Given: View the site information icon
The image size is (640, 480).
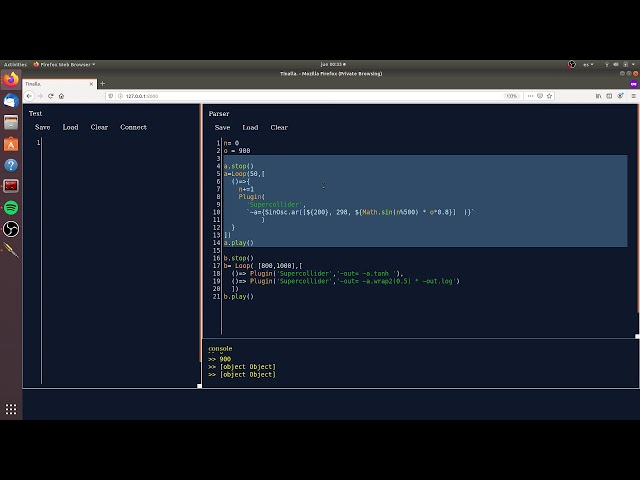Looking at the screenshot, I should coord(120,96).
